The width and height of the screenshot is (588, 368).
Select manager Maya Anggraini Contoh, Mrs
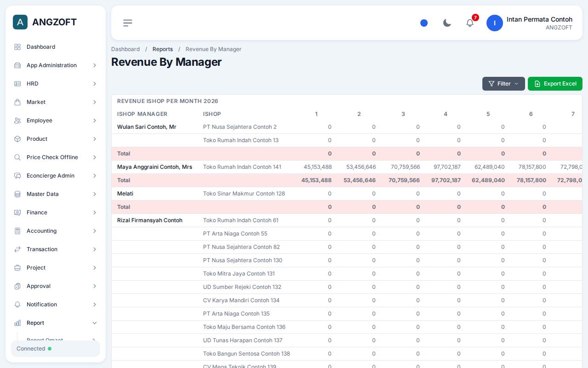(155, 167)
